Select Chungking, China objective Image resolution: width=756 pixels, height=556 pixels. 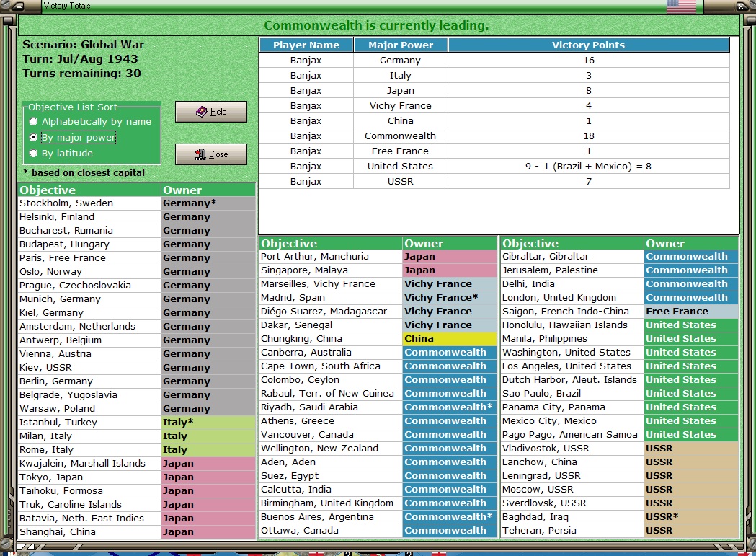[331, 339]
